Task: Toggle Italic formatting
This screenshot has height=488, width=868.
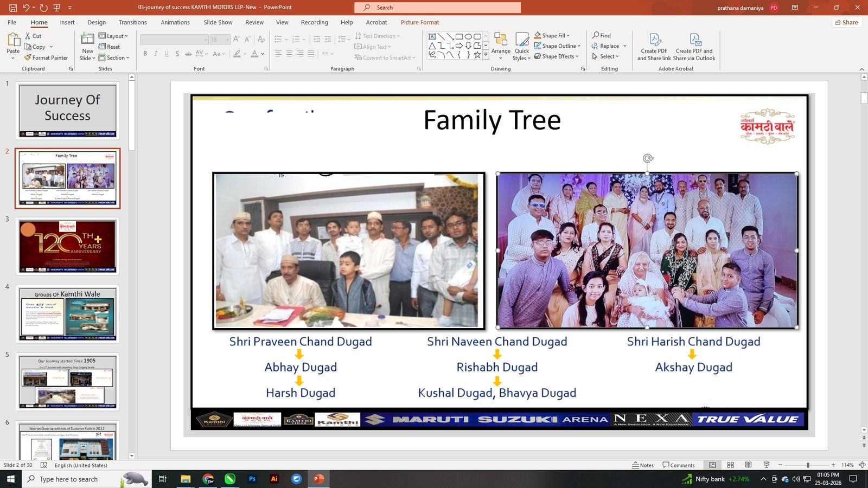Action: [156, 54]
